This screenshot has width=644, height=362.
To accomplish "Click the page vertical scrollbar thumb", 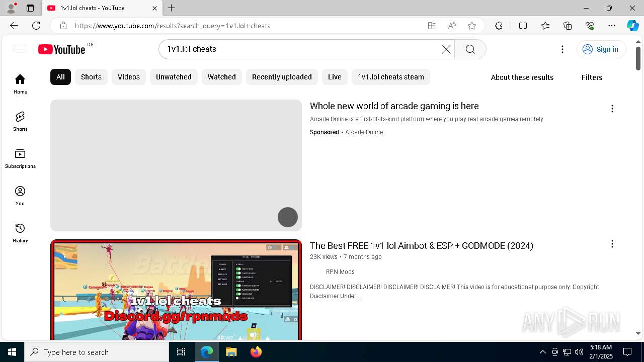I will [638, 58].
